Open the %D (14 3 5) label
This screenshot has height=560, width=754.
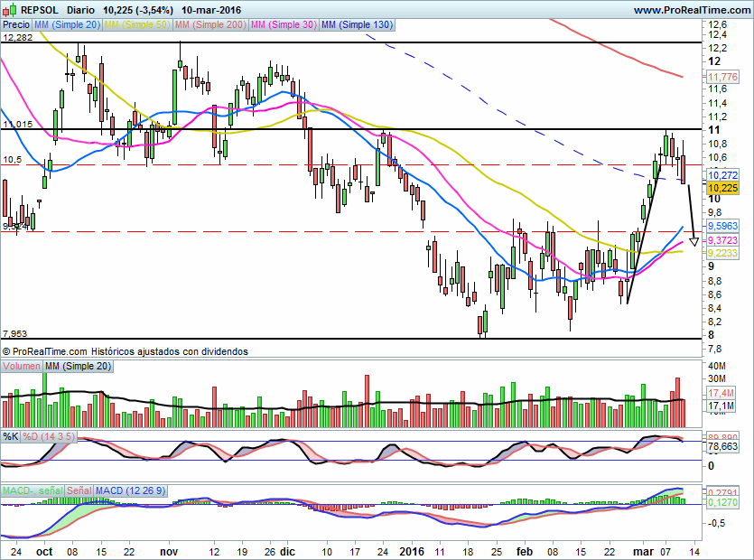pos(49,436)
